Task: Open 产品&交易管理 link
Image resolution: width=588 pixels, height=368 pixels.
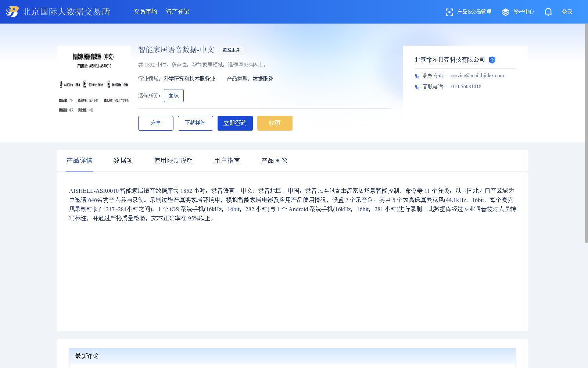Action: tap(474, 12)
